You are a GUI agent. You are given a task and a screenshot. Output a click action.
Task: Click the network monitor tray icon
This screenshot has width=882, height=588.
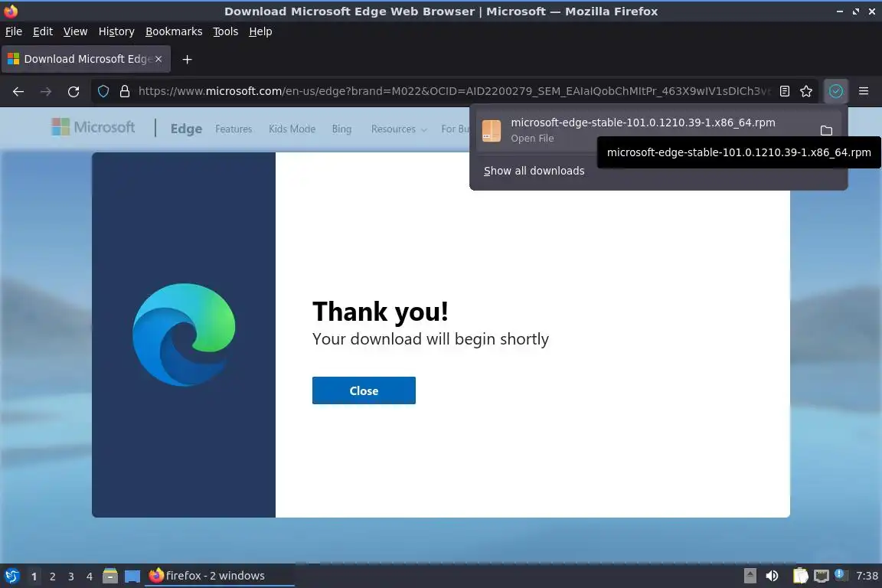(822, 576)
